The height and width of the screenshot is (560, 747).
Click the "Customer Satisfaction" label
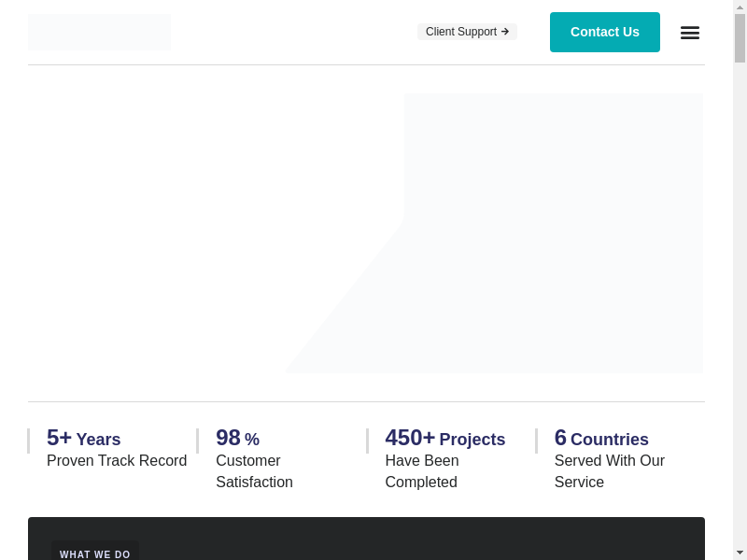(254, 471)
